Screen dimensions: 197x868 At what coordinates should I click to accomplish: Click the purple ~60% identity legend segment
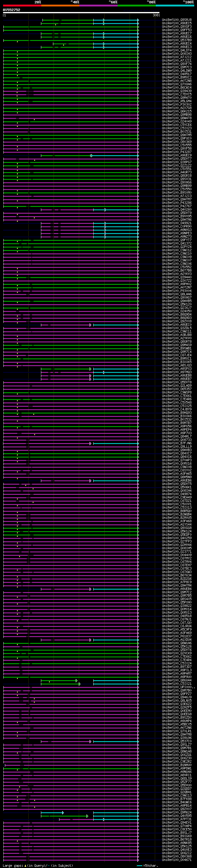[x=99, y=6]
